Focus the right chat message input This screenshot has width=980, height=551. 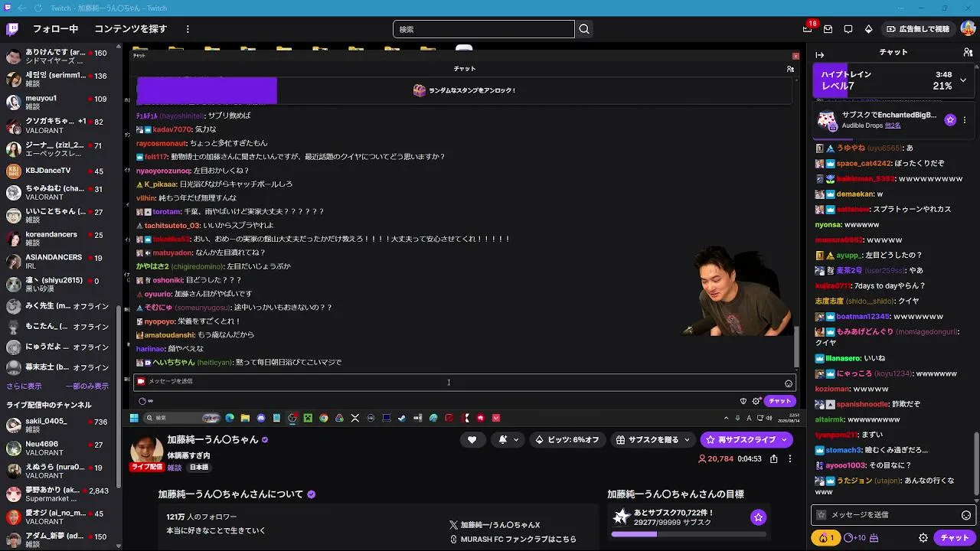(894, 515)
